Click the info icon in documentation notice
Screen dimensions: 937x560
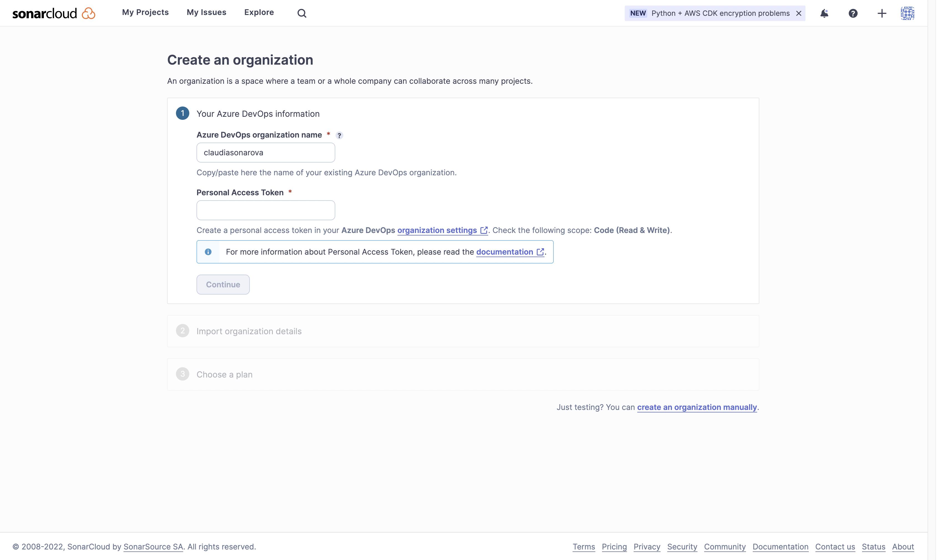208,252
